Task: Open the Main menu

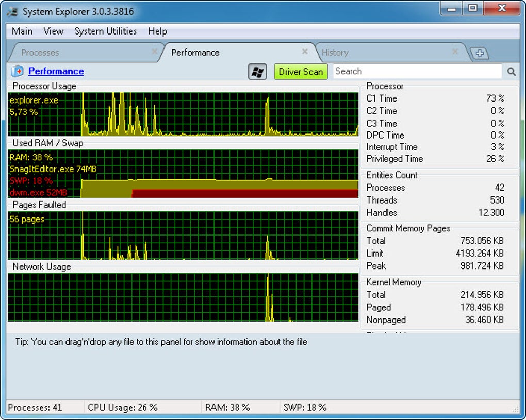Action: tap(22, 31)
